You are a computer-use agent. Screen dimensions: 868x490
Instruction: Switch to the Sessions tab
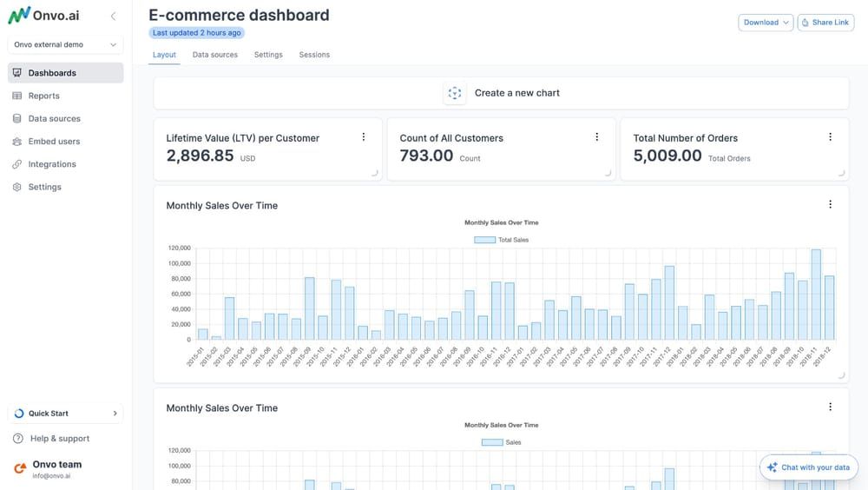pyautogui.click(x=314, y=55)
